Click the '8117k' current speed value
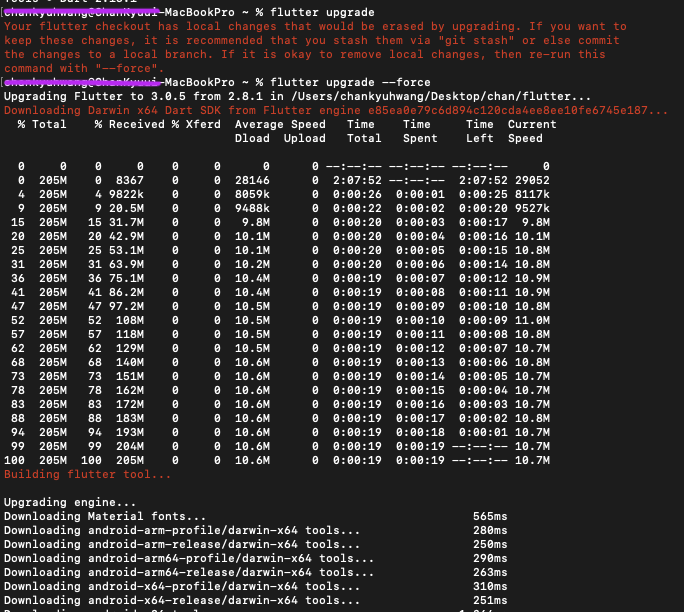Viewport: 684px width, 612px height. [x=532, y=194]
